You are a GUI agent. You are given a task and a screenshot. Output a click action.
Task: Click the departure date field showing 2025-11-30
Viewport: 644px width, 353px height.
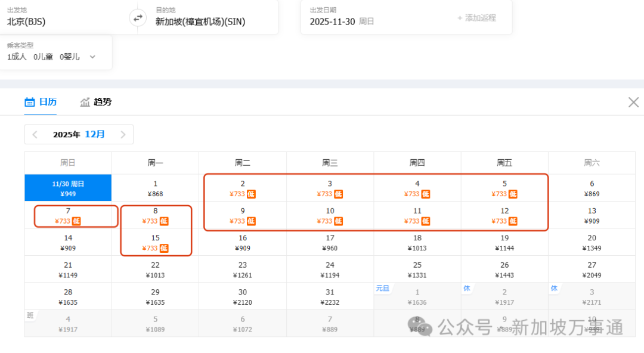(333, 20)
